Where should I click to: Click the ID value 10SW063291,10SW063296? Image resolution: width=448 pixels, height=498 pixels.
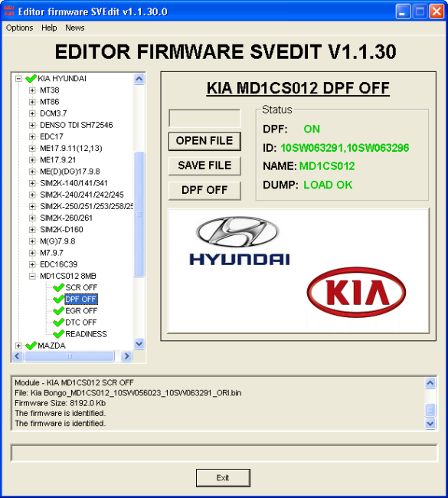point(345,148)
